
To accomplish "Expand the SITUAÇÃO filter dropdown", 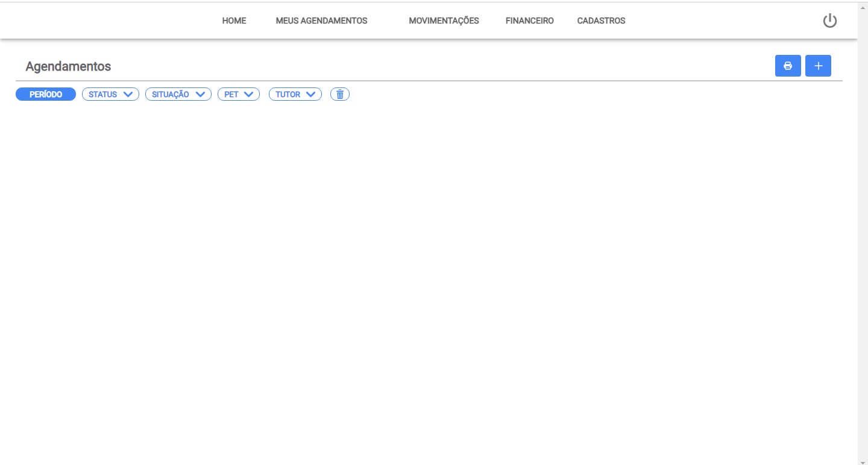I will pyautogui.click(x=171, y=94).
